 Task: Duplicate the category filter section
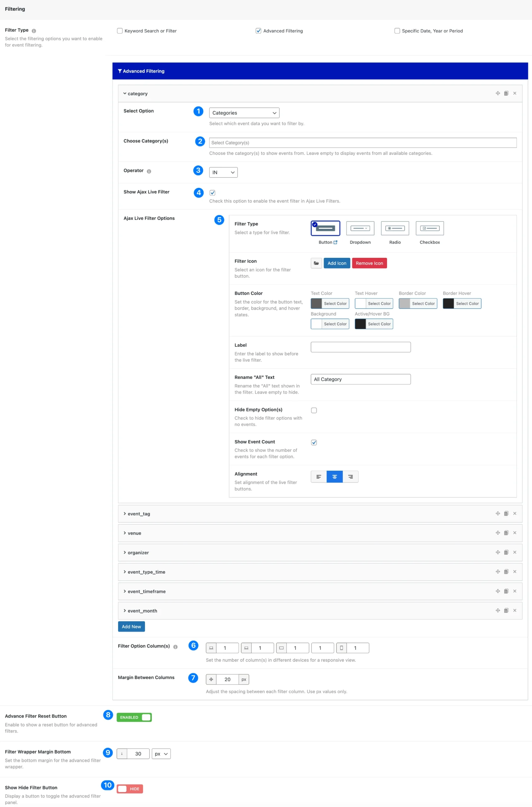(506, 93)
